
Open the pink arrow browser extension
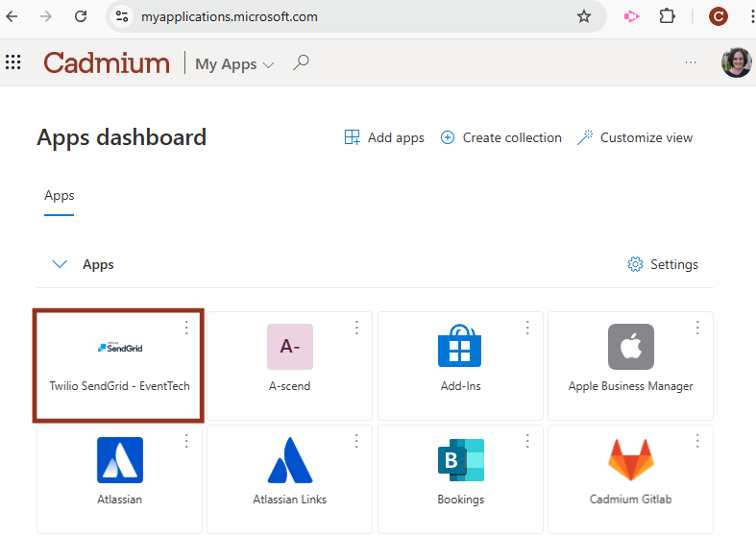pos(631,17)
